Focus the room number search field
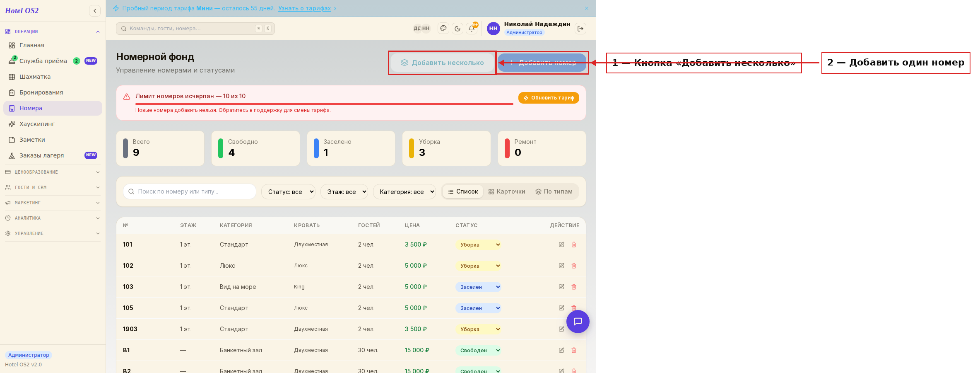Screen dimensions: 980x373 (190, 191)
